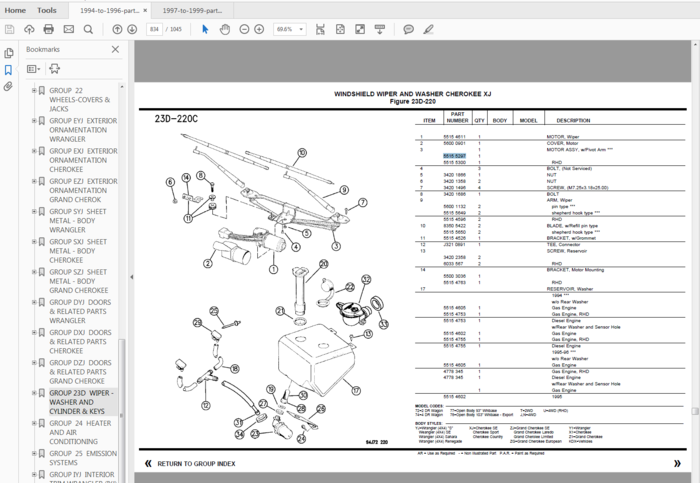Open GROUP 25 Emission Systems bookmark

click(x=83, y=458)
